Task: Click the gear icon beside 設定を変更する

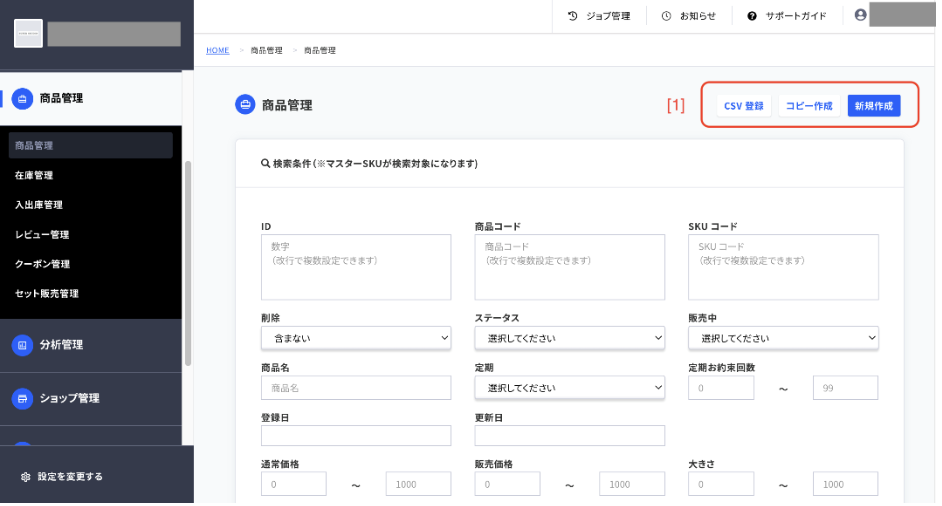Action: coord(25,477)
